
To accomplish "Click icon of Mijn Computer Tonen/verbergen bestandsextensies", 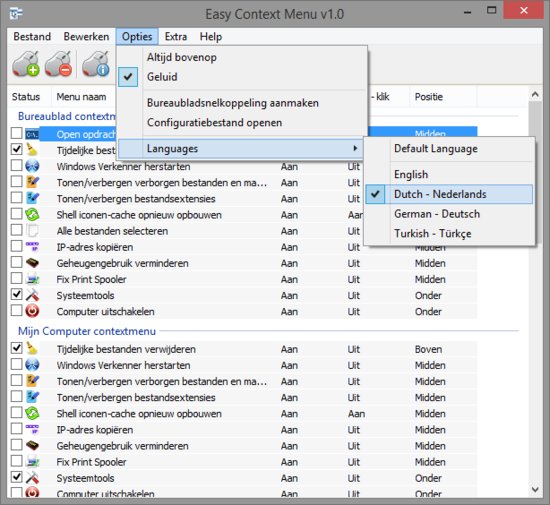I will (x=32, y=397).
